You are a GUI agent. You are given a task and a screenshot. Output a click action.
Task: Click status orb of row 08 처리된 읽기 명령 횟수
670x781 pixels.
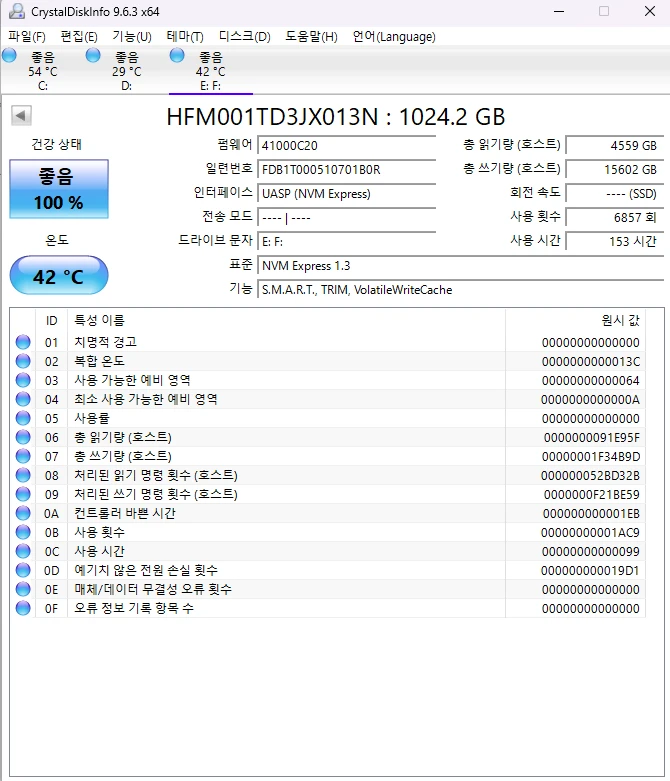(x=23, y=475)
